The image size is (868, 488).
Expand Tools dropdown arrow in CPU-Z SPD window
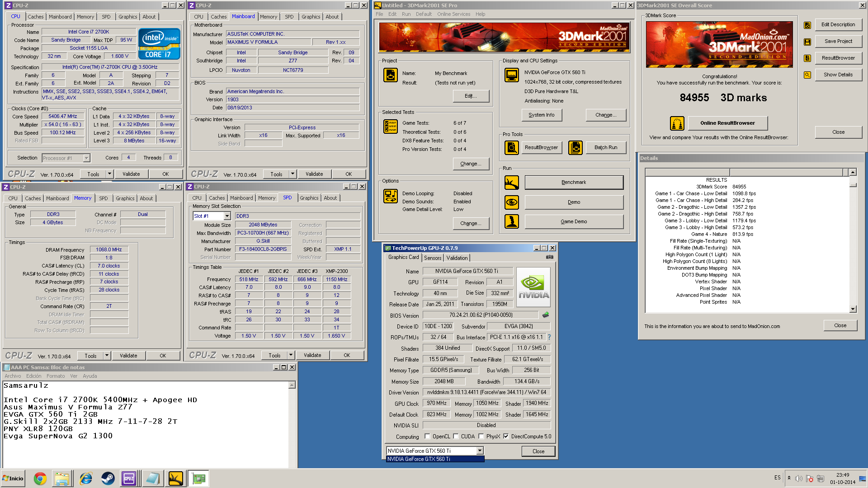click(291, 356)
